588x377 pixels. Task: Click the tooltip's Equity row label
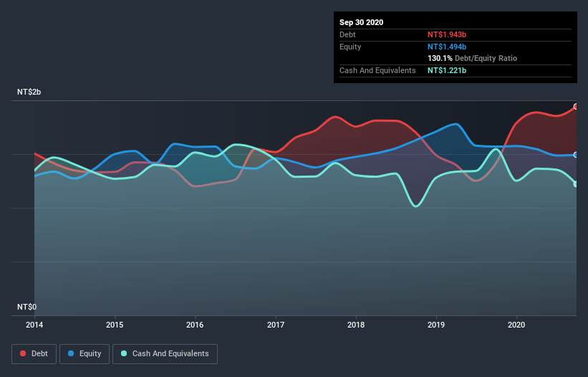(350, 47)
